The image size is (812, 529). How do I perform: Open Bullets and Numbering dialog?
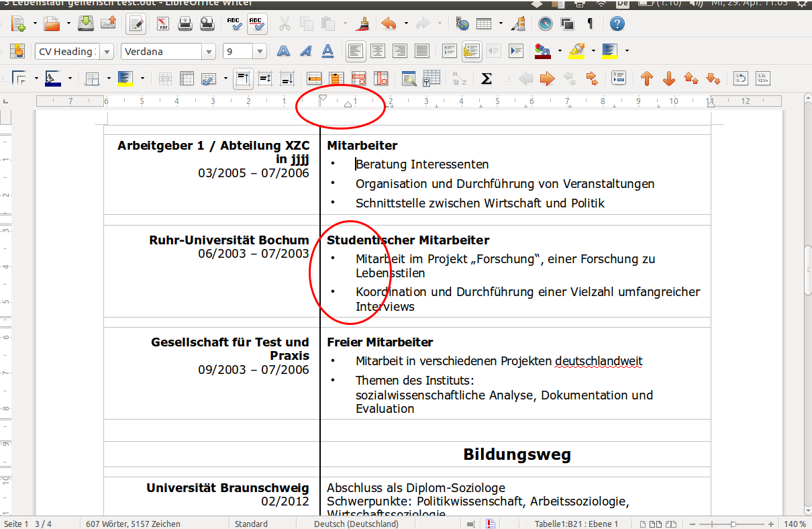tap(762, 79)
